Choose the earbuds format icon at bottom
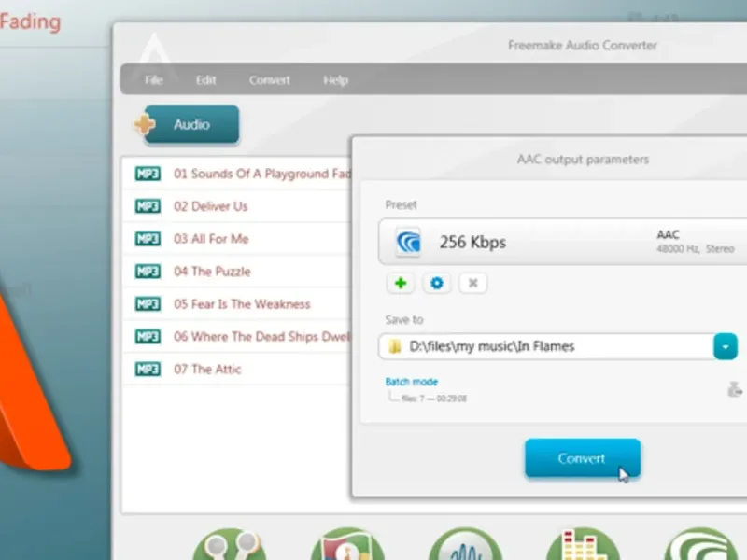The image size is (747, 560). click(x=230, y=544)
